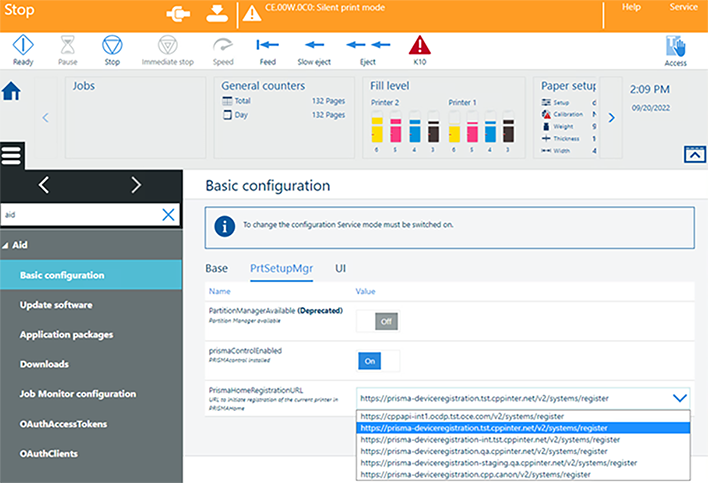Image resolution: width=708 pixels, height=483 pixels.
Task: Open the Access hand icon
Action: point(676,46)
